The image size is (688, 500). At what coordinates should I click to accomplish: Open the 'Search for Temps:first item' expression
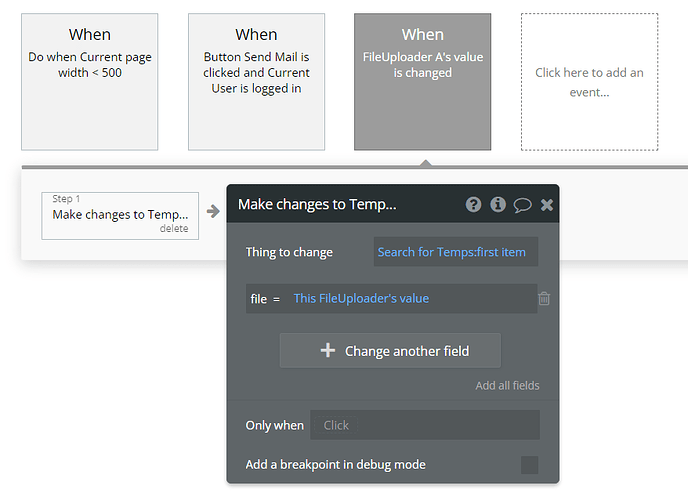pos(455,252)
